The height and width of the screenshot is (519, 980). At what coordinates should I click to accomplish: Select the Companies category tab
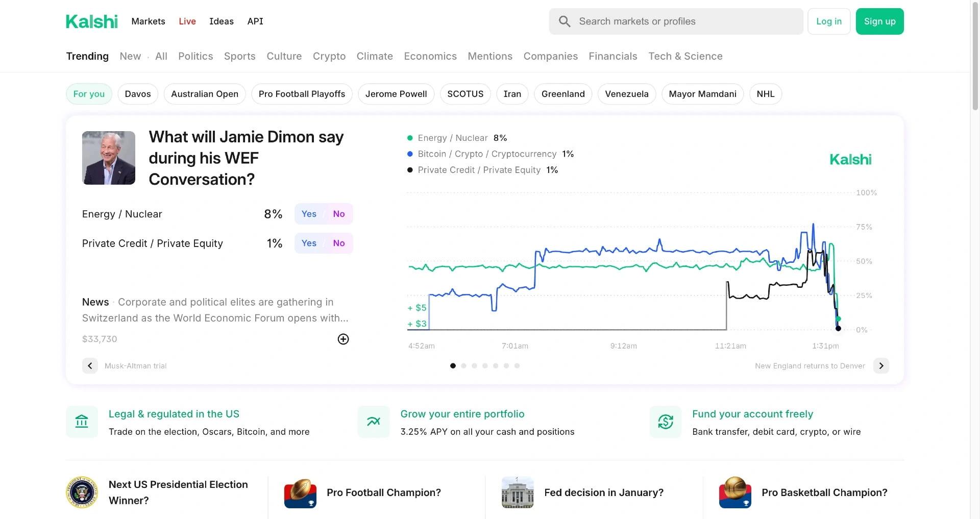coord(551,56)
